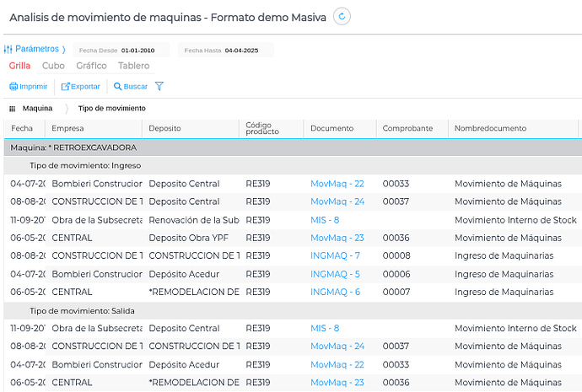The width and height of the screenshot is (582, 392).
Task: Sort by the Documento column header
Action: [340, 128]
